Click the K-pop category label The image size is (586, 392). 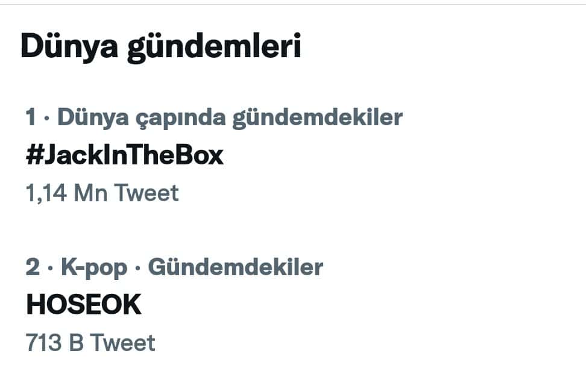pyautogui.click(x=94, y=267)
